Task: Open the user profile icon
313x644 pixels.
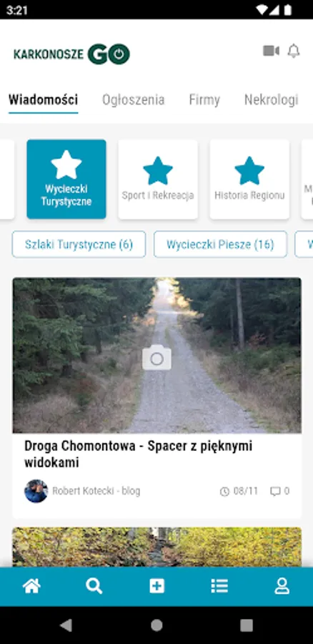Action: click(x=282, y=586)
